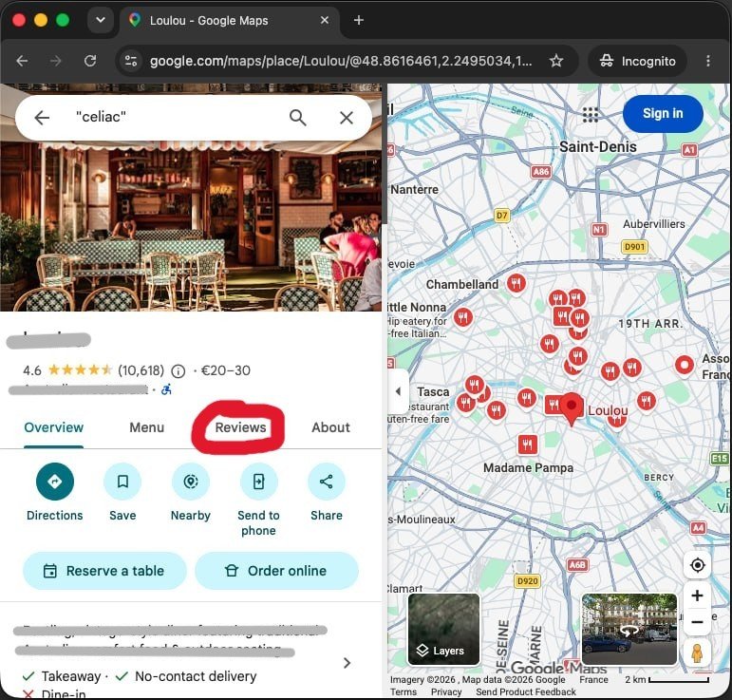Open the rating info icon next to reviews
The height and width of the screenshot is (700, 732).
point(178,371)
